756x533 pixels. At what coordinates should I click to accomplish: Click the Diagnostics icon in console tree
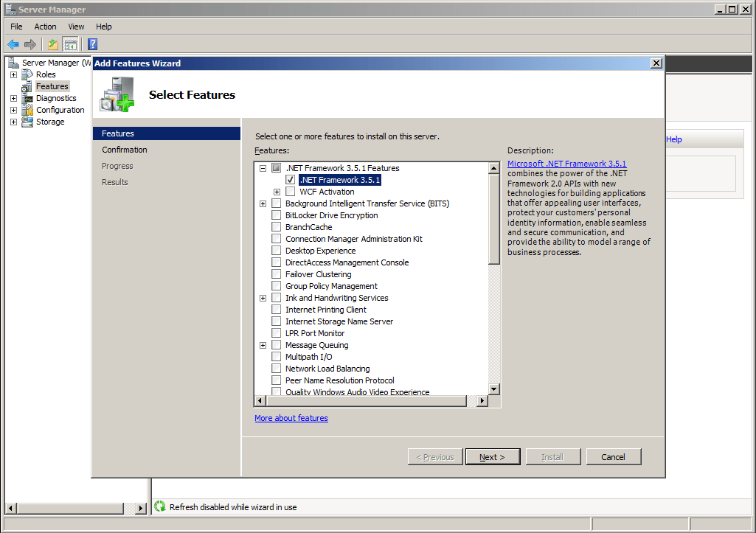27,98
